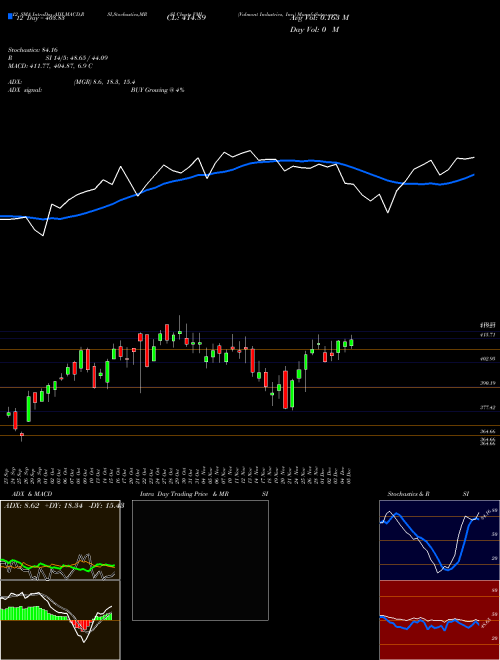Select the '12 Day = 408.83' SMA value
The image size is (500, 660).
tap(40, 18)
